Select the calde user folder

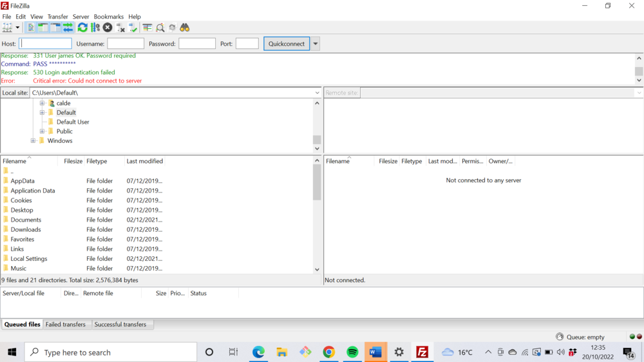point(63,103)
